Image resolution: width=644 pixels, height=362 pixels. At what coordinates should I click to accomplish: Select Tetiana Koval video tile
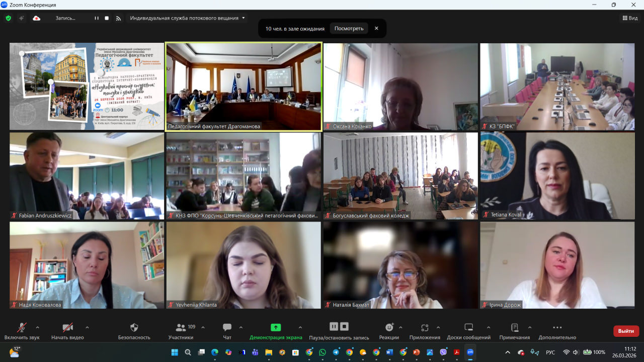coord(557,176)
